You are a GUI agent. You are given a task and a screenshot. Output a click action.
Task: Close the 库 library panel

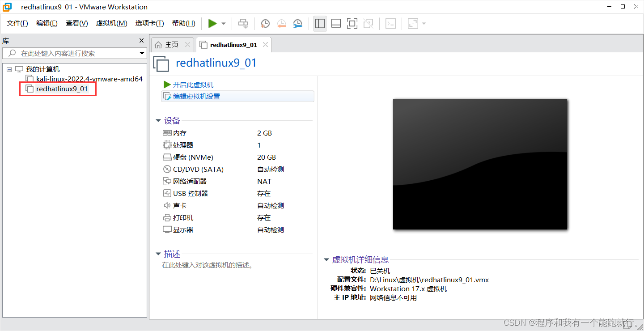click(x=142, y=41)
